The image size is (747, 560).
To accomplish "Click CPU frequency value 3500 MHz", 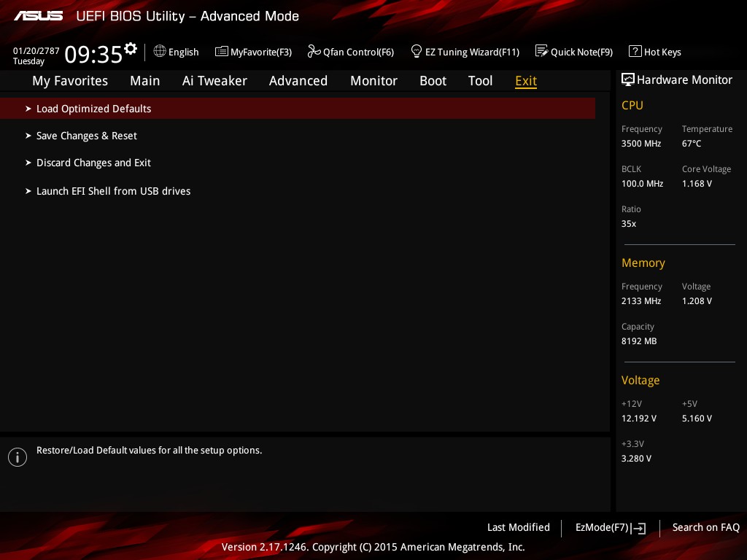I will click(640, 144).
